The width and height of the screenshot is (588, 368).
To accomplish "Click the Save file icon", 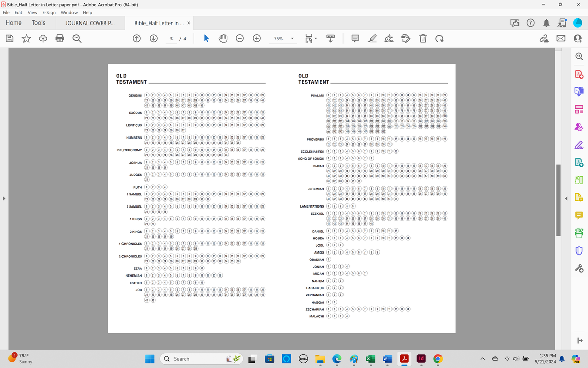I will coord(9,39).
